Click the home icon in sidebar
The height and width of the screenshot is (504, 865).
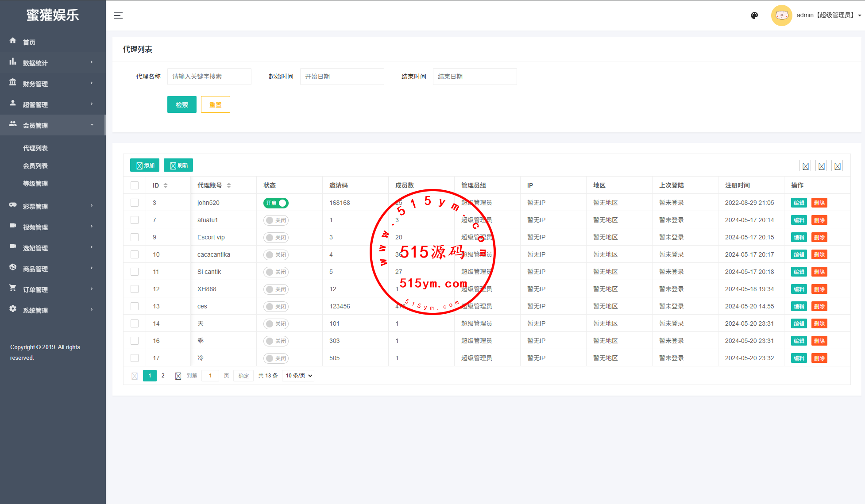coord(13,41)
